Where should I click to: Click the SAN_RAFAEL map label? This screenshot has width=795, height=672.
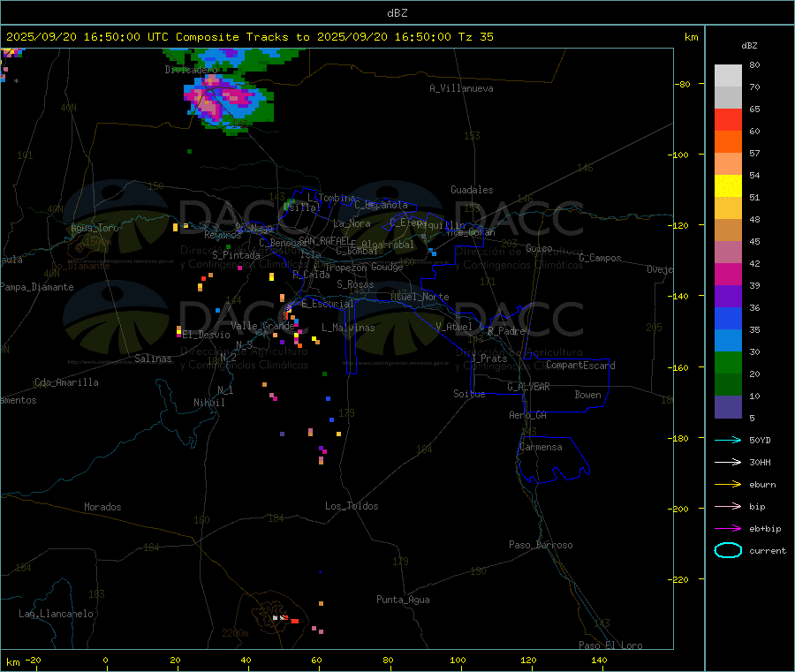[324, 239]
